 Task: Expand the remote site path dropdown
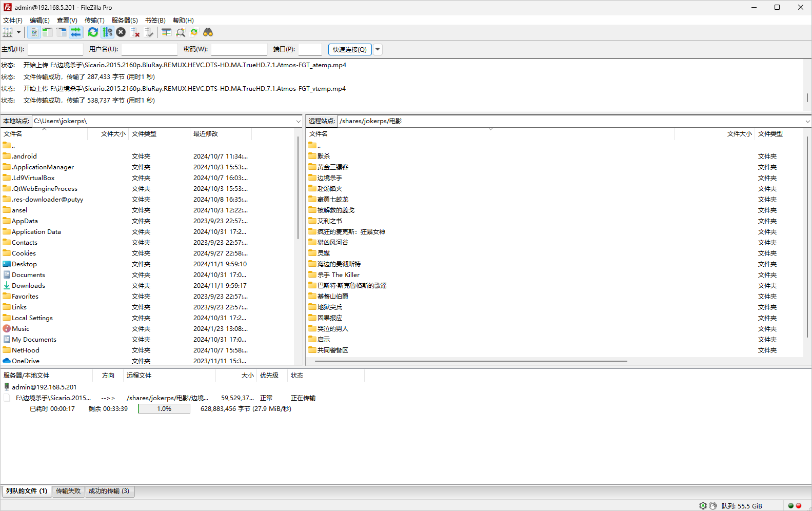point(807,121)
